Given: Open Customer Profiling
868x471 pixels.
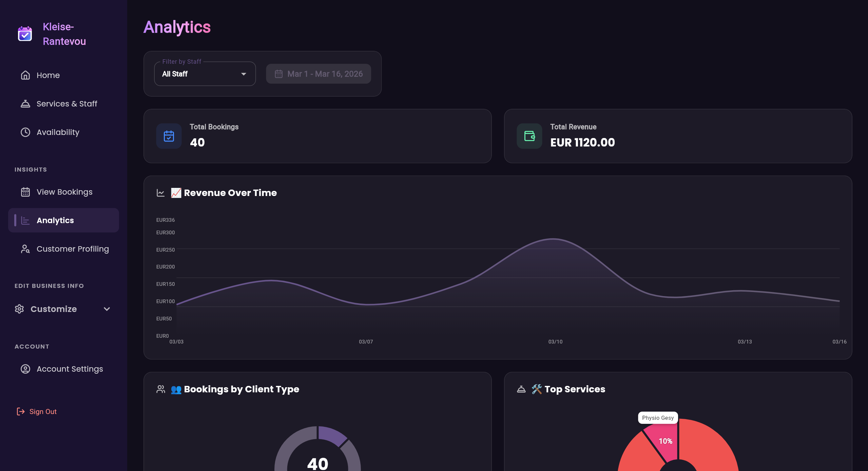Looking at the screenshot, I should (63, 249).
